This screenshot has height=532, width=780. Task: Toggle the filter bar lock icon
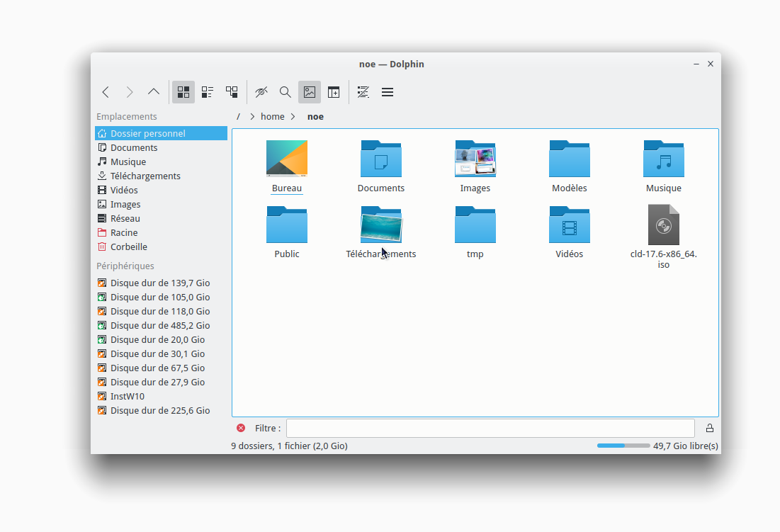(x=709, y=428)
